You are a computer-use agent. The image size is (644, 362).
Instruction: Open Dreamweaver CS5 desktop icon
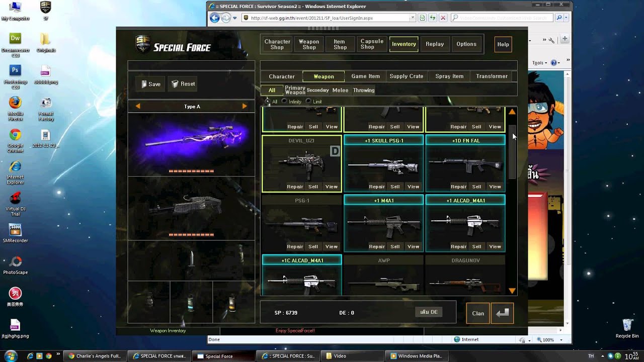pos(15,42)
